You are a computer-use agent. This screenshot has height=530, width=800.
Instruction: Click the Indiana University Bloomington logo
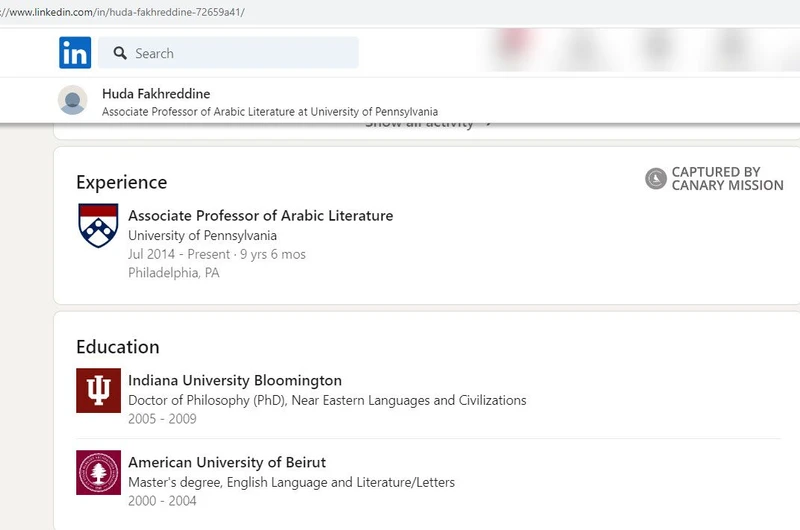98,390
